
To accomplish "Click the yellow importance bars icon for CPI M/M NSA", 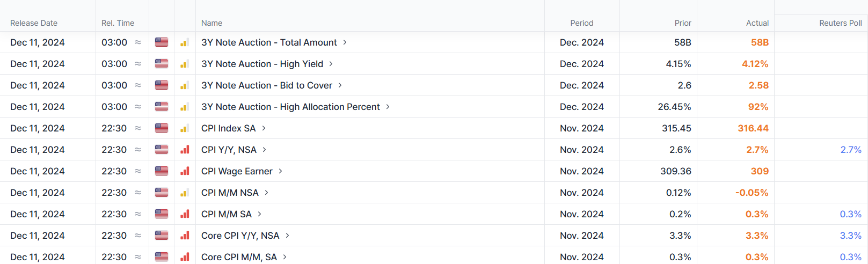I will click(185, 193).
